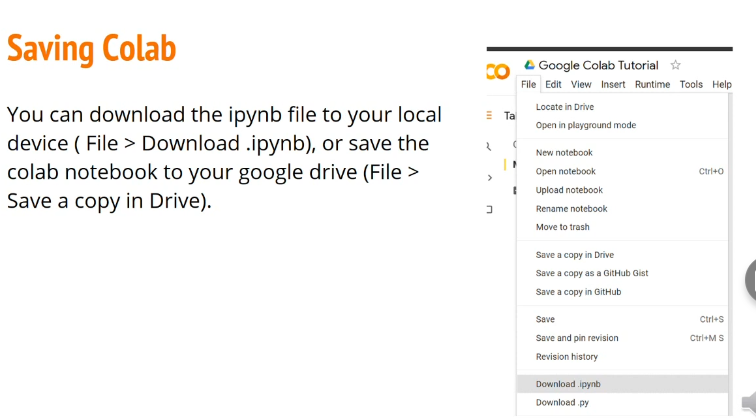Select Upload notebook
The height and width of the screenshot is (418, 756).
click(622, 190)
